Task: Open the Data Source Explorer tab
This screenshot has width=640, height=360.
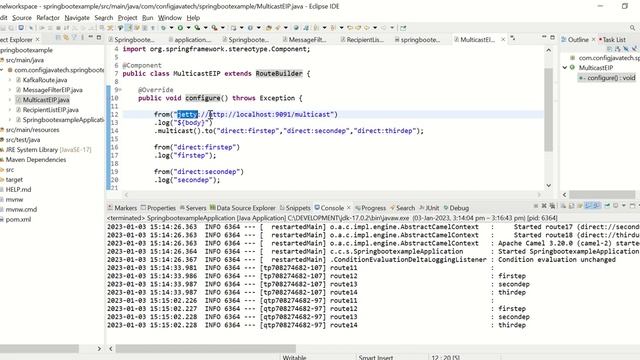Action: [242, 208]
